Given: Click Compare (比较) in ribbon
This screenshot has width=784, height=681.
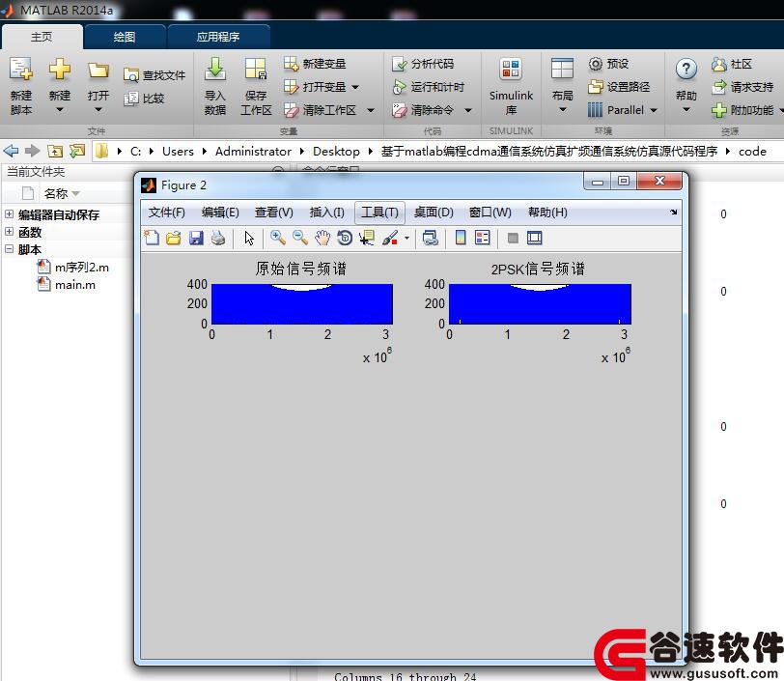Looking at the screenshot, I should [144, 99].
